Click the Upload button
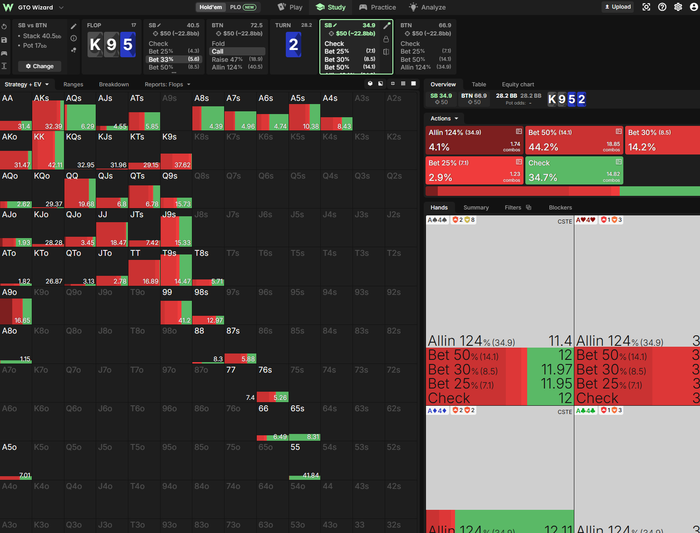 point(618,7)
